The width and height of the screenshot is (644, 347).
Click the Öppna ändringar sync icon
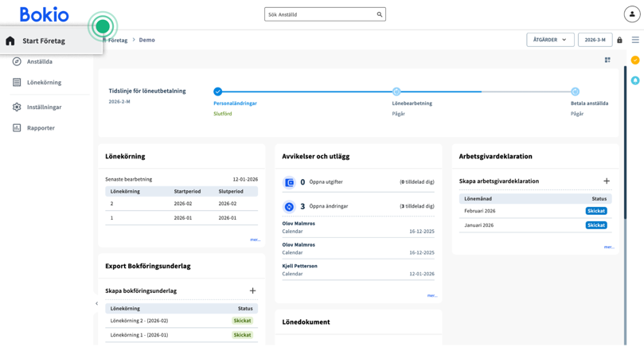290,206
